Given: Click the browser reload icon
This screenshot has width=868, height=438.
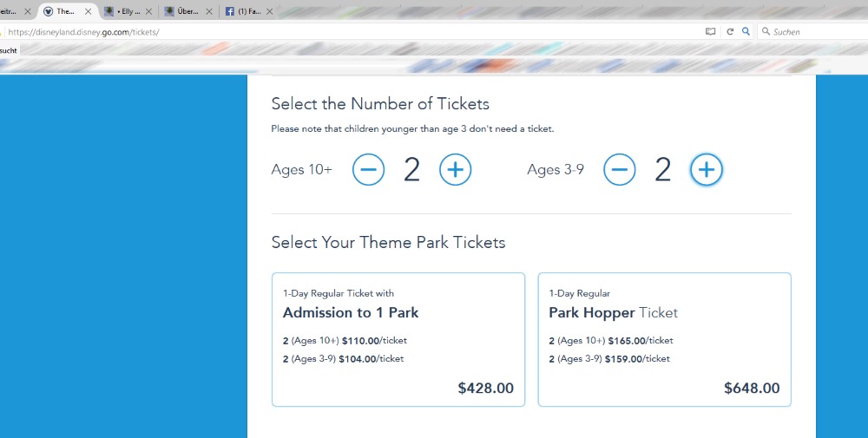Looking at the screenshot, I should point(730,31).
